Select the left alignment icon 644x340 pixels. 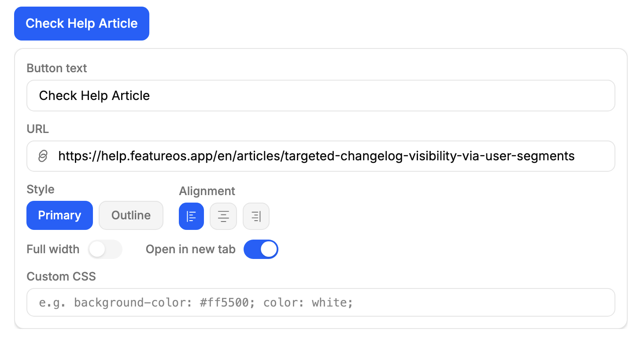(x=191, y=216)
